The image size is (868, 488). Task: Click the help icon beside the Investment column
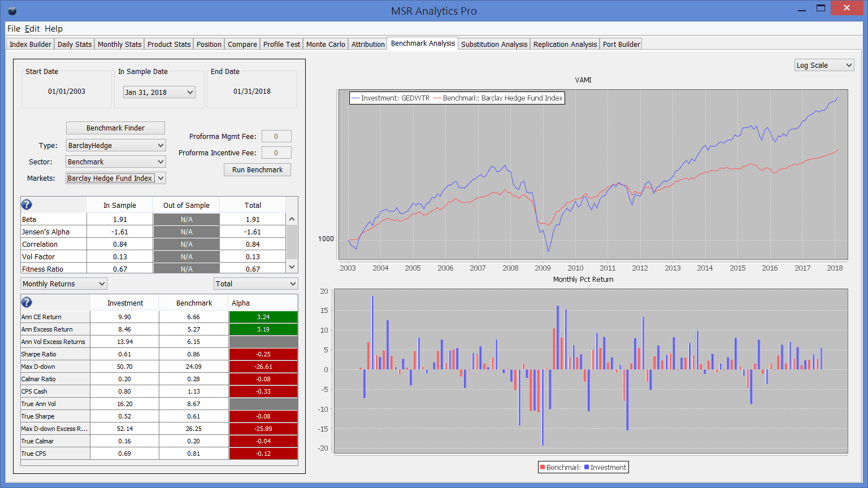click(27, 302)
